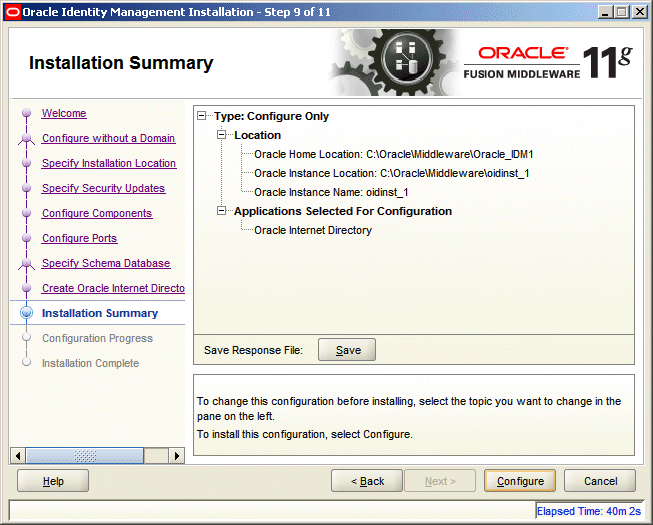
Task: Open Create Oracle Internet Directory step
Action: pos(113,288)
